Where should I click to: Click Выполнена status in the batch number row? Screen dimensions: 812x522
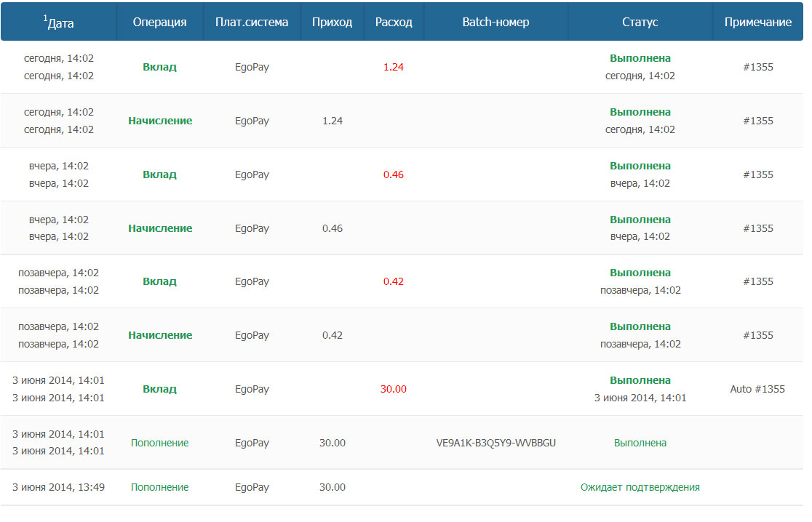[640, 443]
